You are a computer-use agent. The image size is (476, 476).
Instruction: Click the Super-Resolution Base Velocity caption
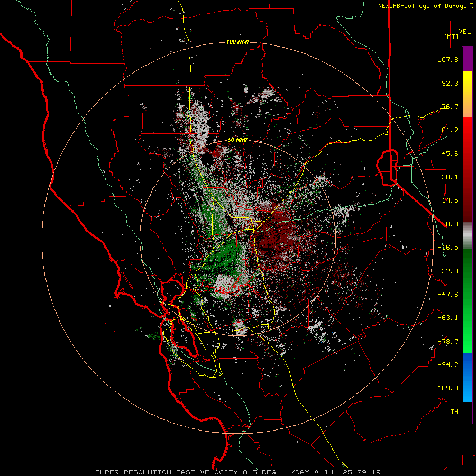[x=237, y=472]
